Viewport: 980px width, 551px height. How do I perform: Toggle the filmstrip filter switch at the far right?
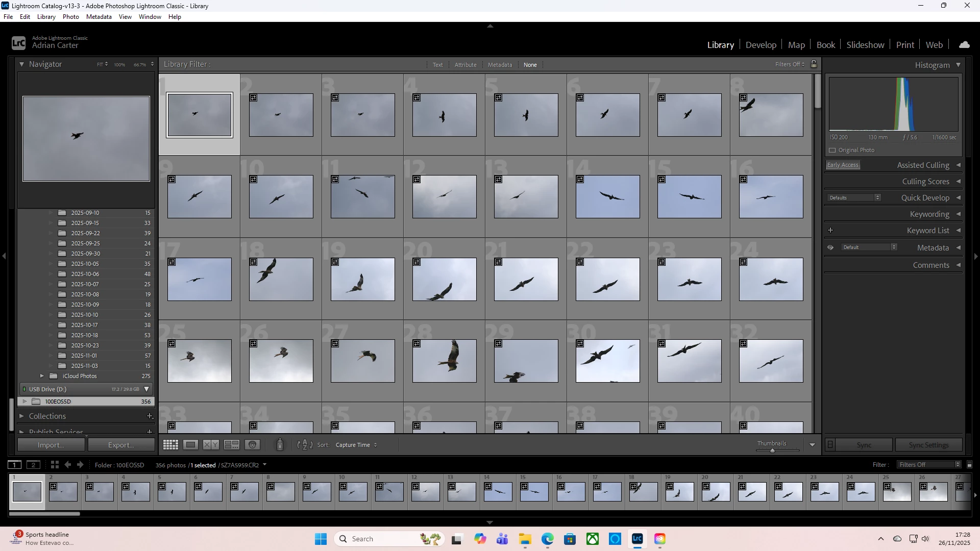[x=970, y=465]
